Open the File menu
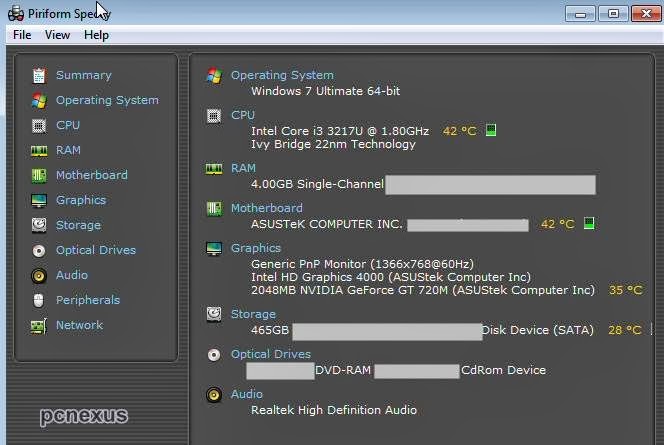The image size is (664, 445). [x=22, y=35]
